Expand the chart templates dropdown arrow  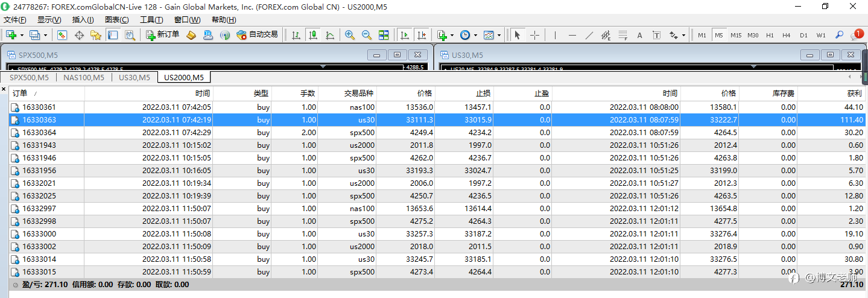499,35
